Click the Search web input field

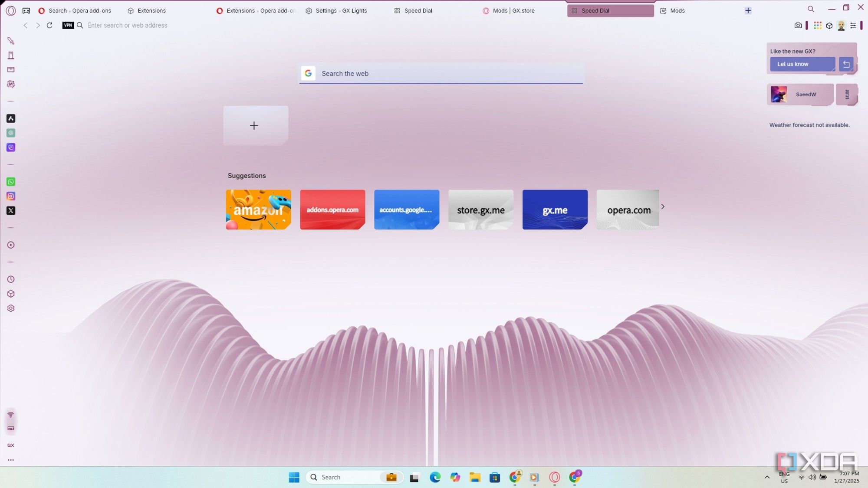pyautogui.click(x=441, y=73)
